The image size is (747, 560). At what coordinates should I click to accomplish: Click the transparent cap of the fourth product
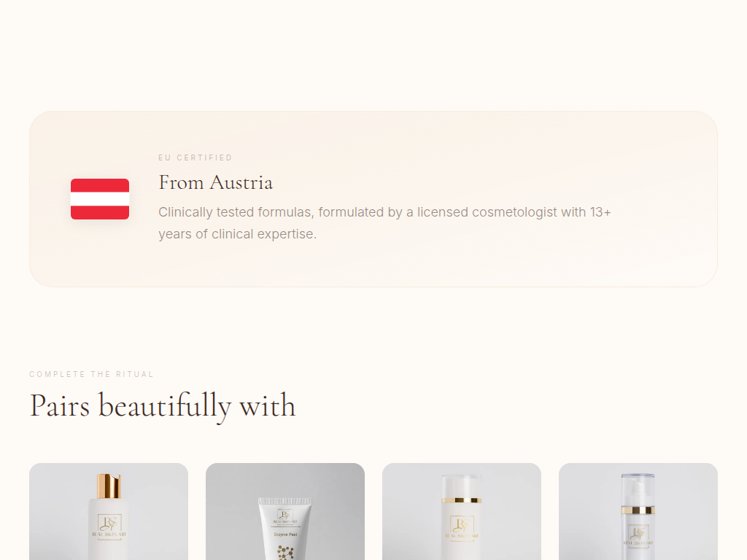click(x=638, y=489)
